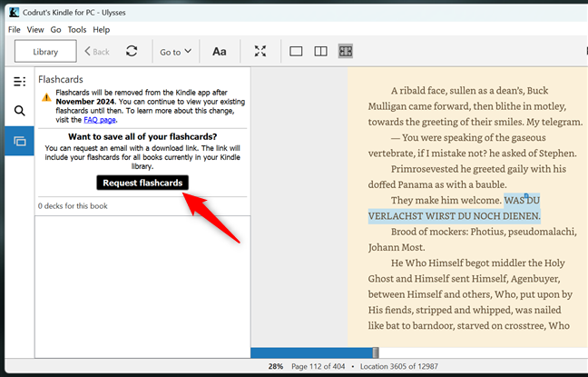Open the table of contents sidebar icon

[19, 82]
